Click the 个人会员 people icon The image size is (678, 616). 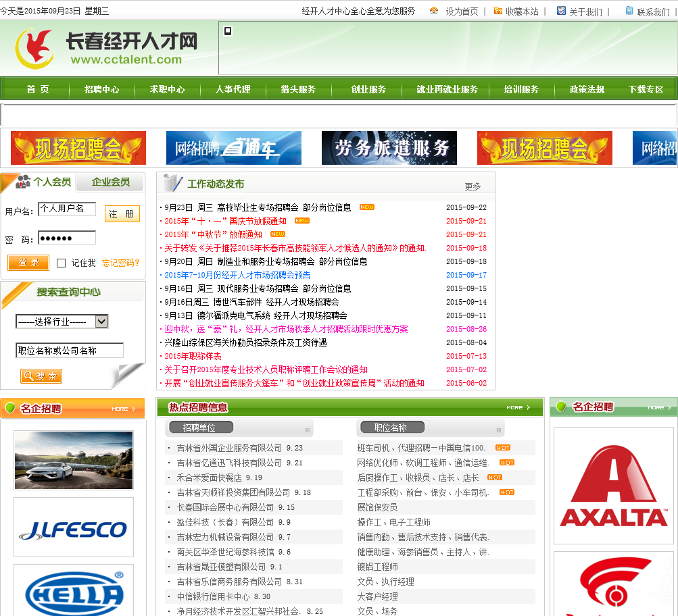[22, 182]
